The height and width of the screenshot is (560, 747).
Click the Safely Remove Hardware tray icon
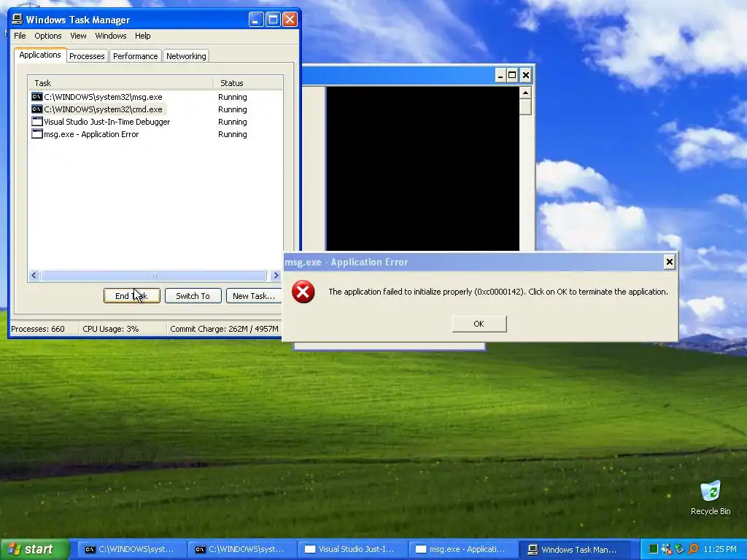(679, 549)
